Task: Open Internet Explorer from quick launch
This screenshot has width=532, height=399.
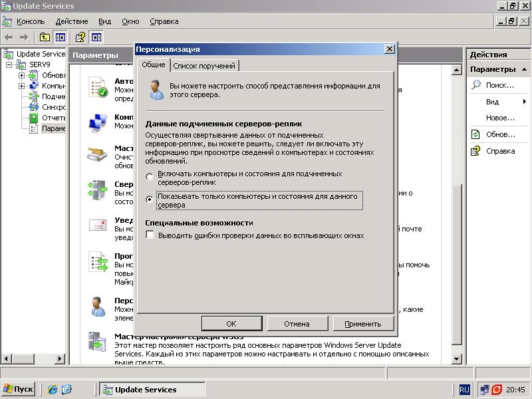Action: pyautogui.click(x=53, y=389)
